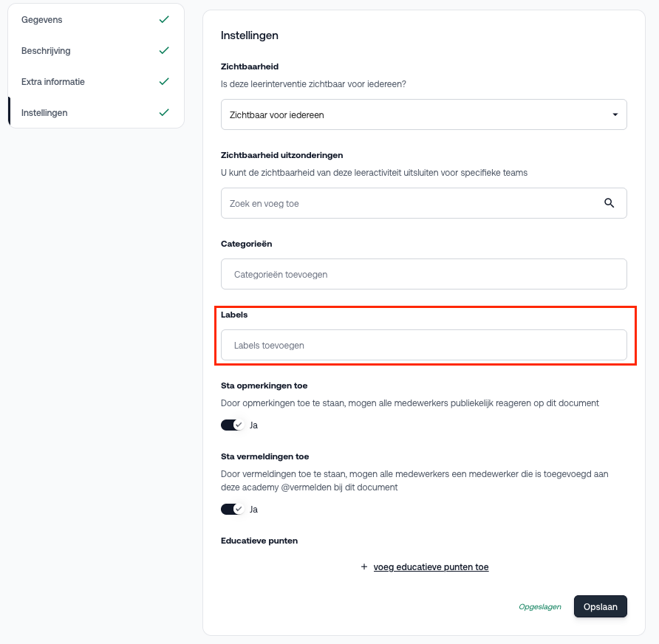Switch to Extra informatie section
Screen dimensions: 659x644
tap(53, 82)
